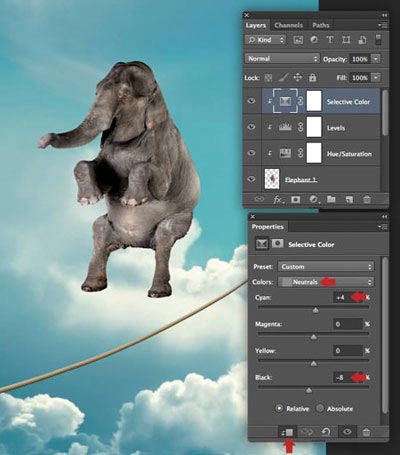Screen dimensions: 400x455
Task: View previous state icon in Properties
Action: click(x=307, y=432)
